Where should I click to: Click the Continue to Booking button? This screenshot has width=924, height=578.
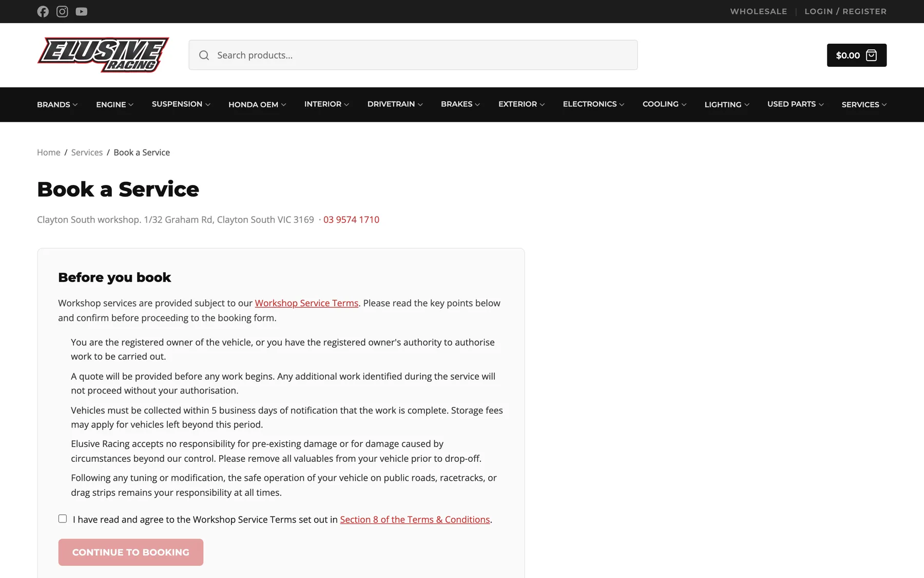131,552
